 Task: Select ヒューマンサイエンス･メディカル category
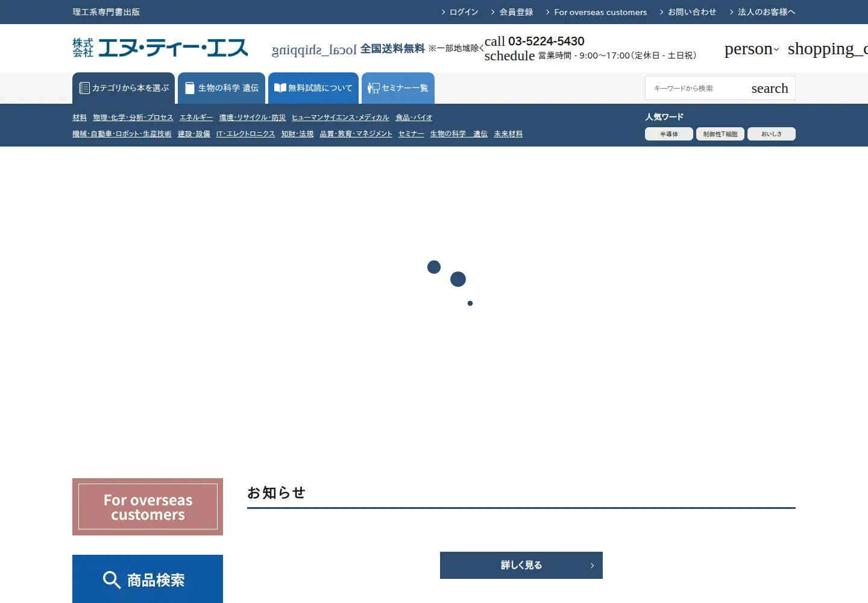pyautogui.click(x=341, y=118)
